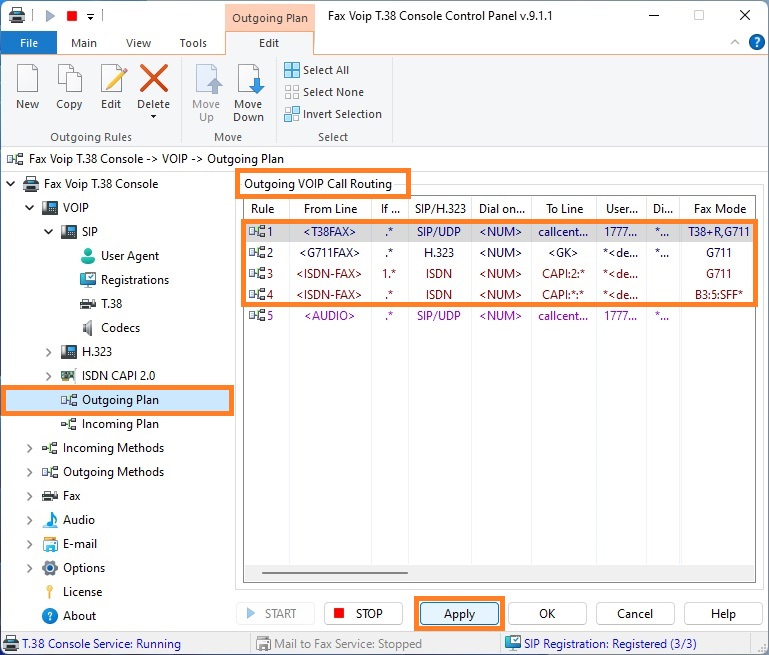The height and width of the screenshot is (655, 769).
Task: Click the Copy rule icon
Action: (x=69, y=78)
